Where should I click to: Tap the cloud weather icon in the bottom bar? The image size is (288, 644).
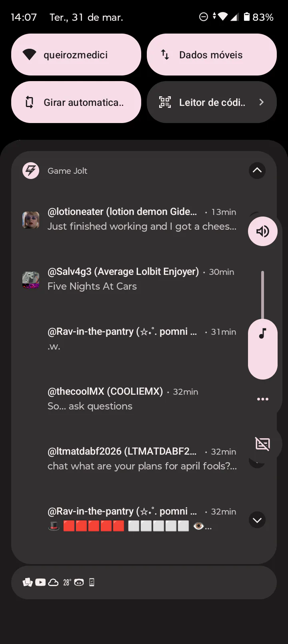tap(53, 582)
